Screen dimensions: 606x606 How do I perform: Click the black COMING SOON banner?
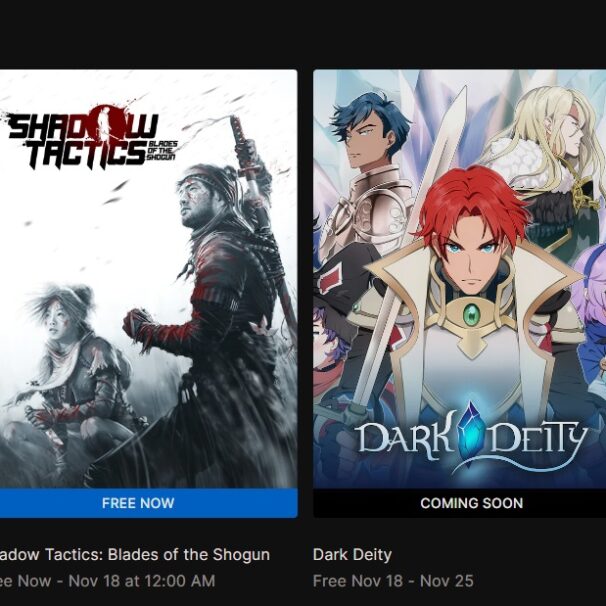point(460,503)
